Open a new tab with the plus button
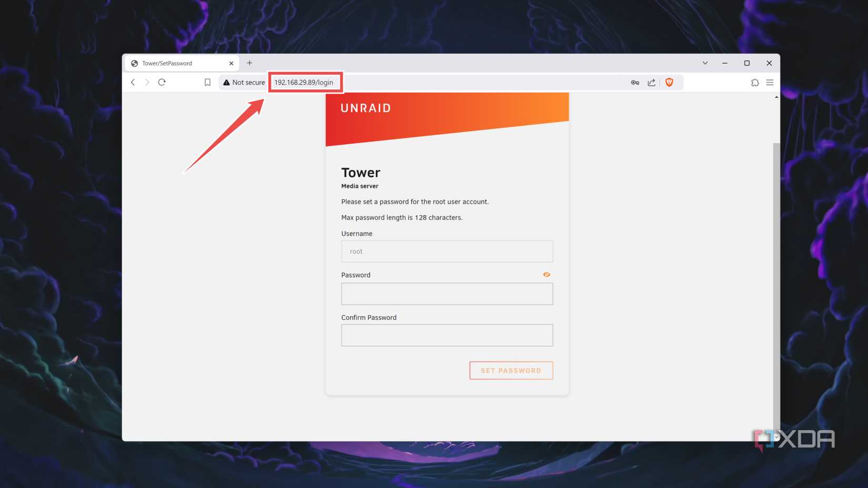The image size is (868, 488). click(250, 63)
